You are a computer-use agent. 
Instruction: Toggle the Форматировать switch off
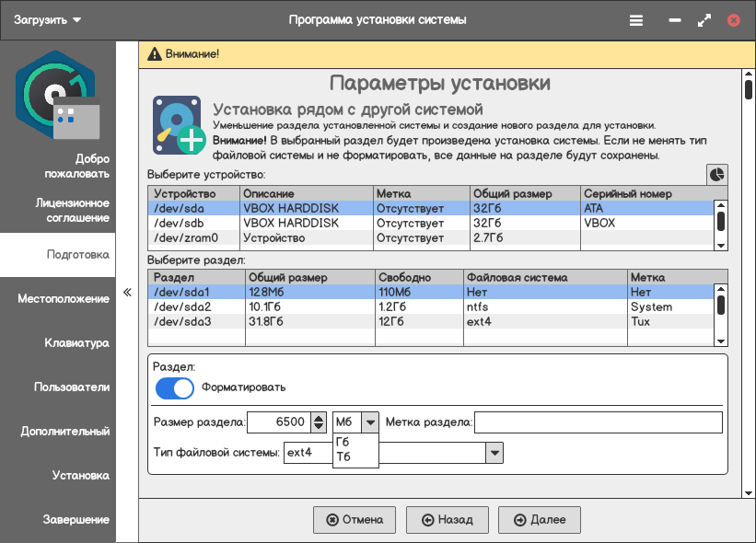pos(175,387)
